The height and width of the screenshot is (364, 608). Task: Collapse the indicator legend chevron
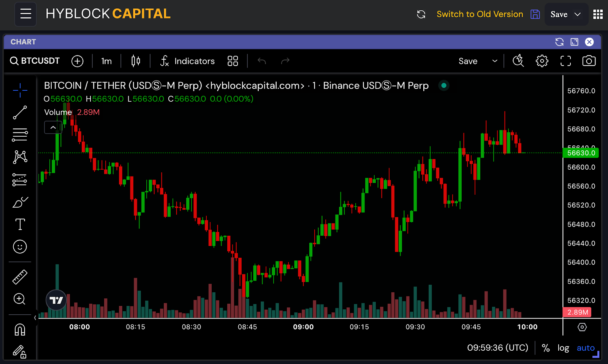(53, 128)
